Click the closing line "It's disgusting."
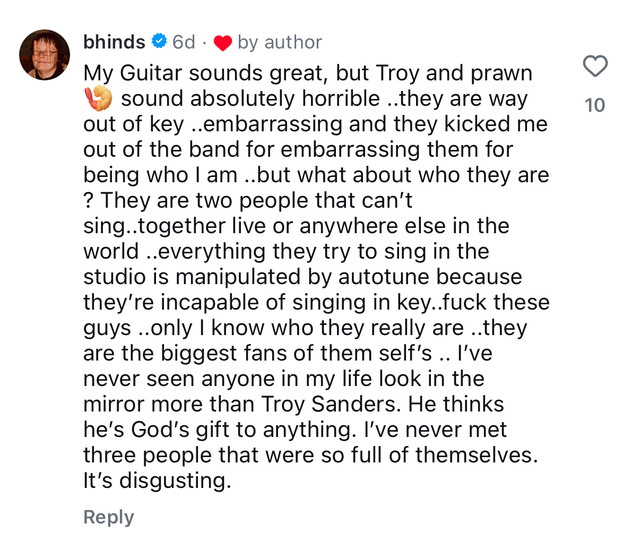This screenshot has width=640, height=555. 157,480
